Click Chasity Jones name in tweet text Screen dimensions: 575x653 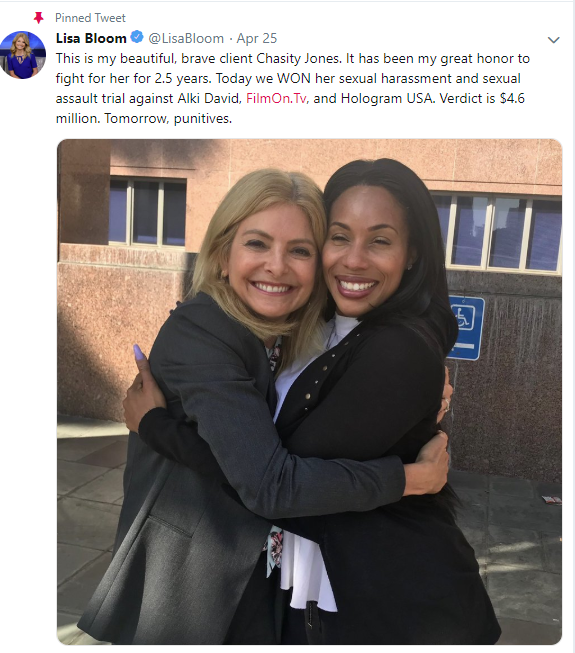point(298,58)
